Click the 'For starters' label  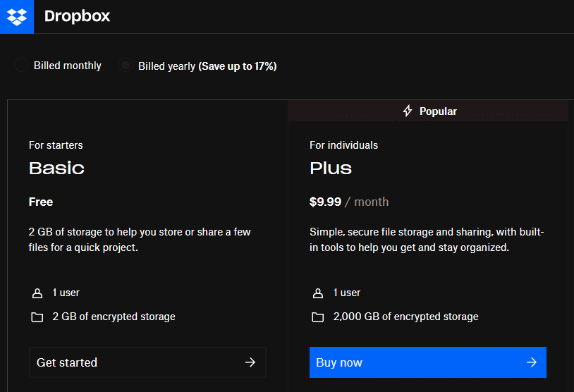click(x=56, y=145)
